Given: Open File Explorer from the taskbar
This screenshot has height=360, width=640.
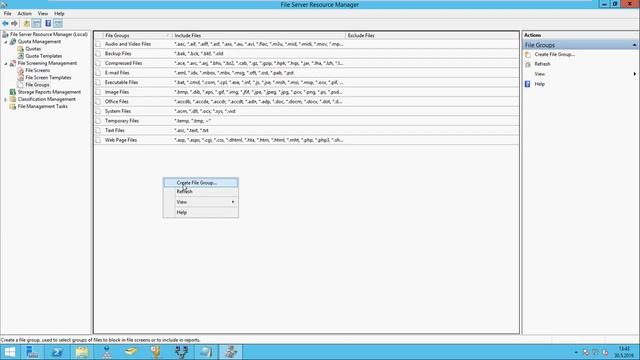Looking at the screenshot, I should pyautogui.click(x=82, y=352).
